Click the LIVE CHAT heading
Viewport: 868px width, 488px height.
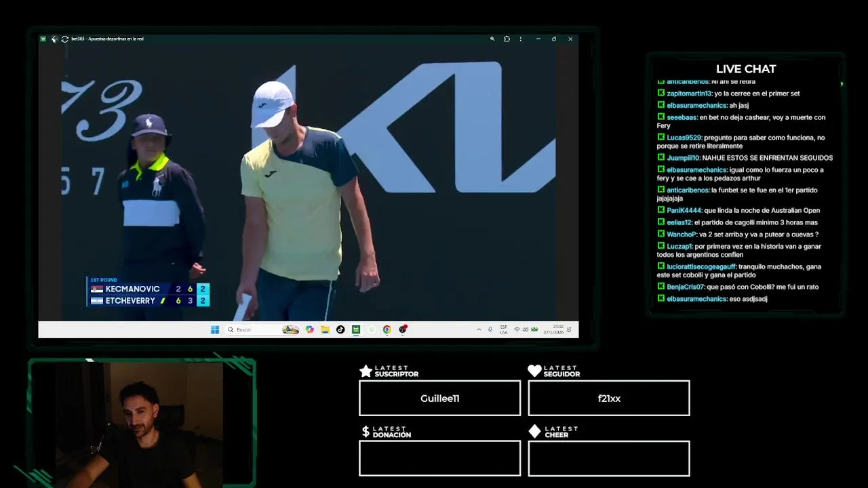click(x=746, y=69)
